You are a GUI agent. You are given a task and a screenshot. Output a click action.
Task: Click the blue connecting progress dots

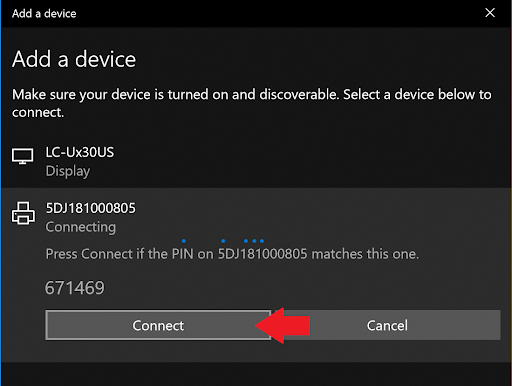[x=223, y=241]
